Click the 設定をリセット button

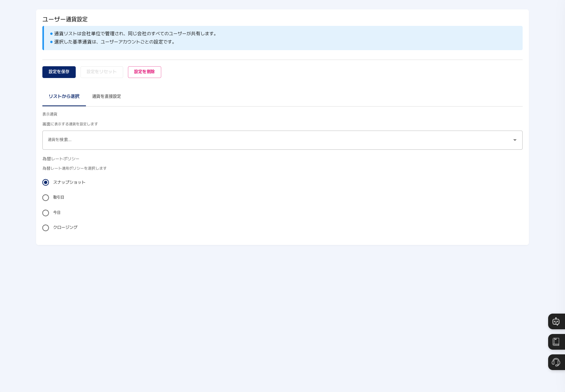pyautogui.click(x=102, y=72)
